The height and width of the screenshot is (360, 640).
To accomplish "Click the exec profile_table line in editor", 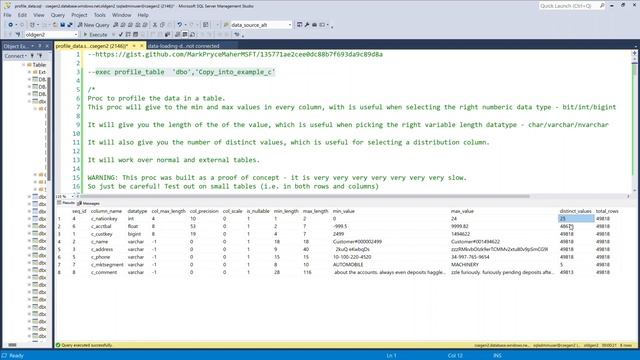I will pos(181,72).
